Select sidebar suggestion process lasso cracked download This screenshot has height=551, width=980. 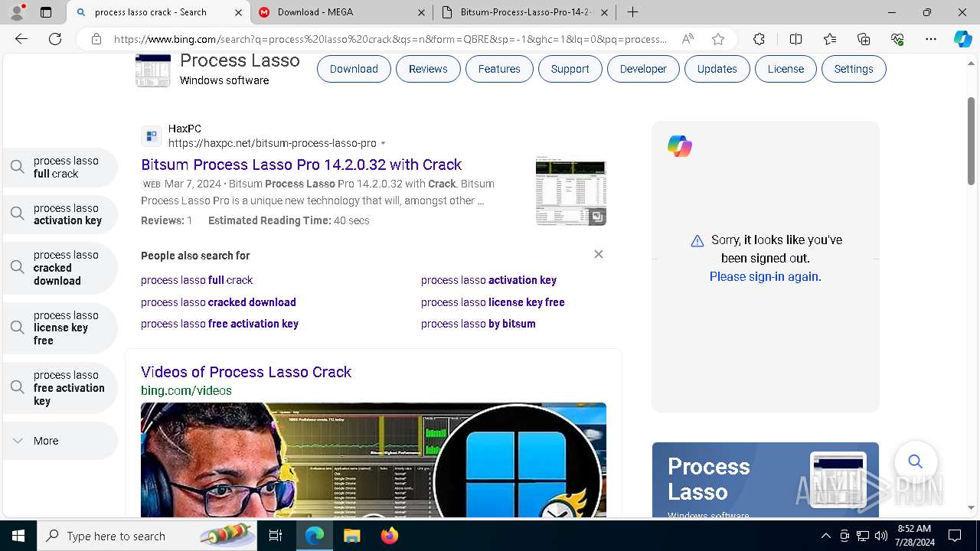pyautogui.click(x=60, y=268)
